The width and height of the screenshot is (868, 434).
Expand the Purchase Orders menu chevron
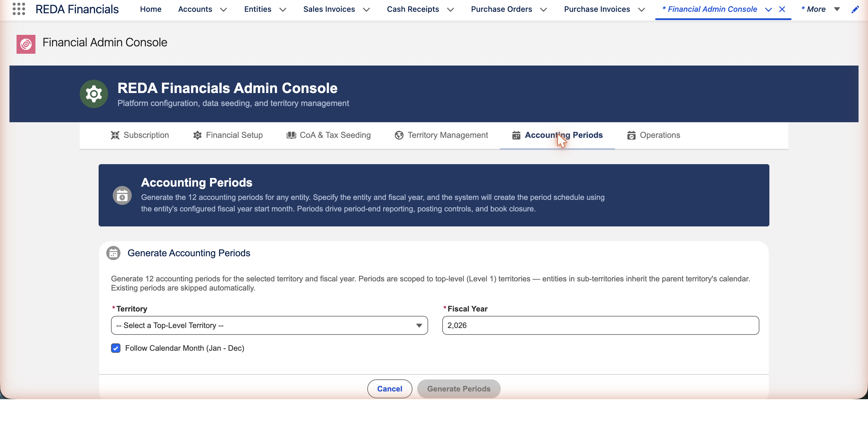click(544, 10)
